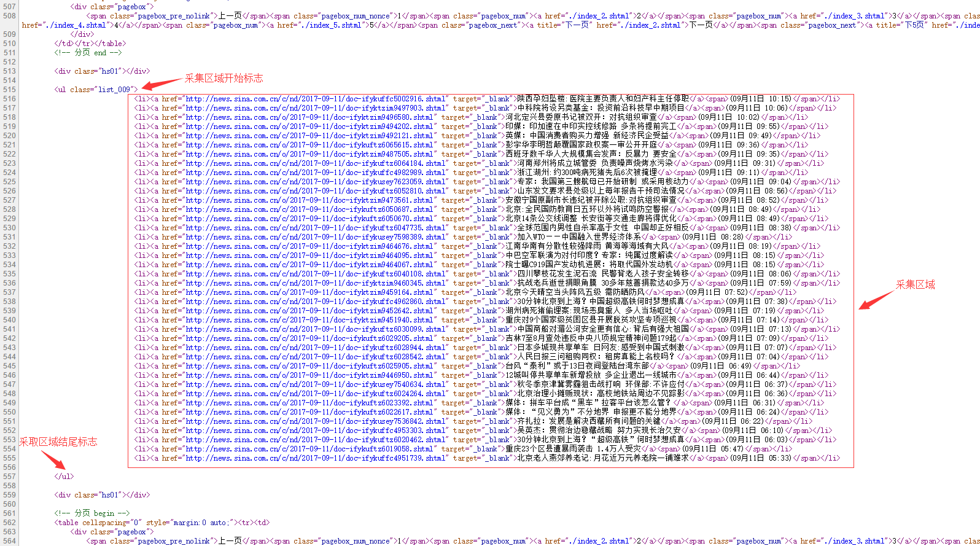This screenshot has width=980, height=546.
Task: Click line number 557 beside closing ul
Action: 9,477
